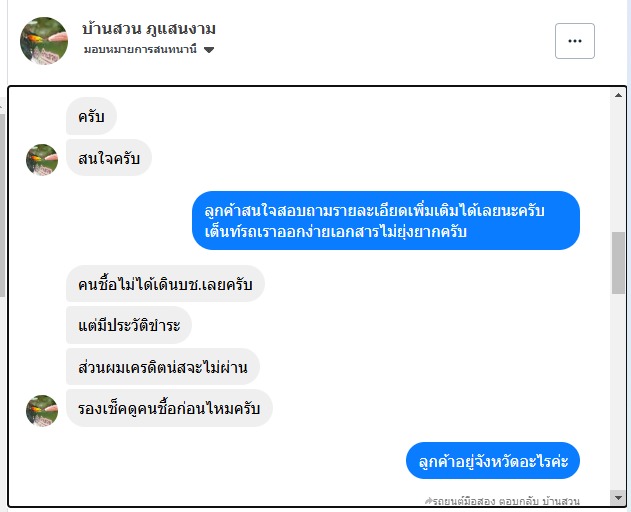Click the profile picture in the chat header
This screenshot has height=512, width=631.
coord(44,41)
